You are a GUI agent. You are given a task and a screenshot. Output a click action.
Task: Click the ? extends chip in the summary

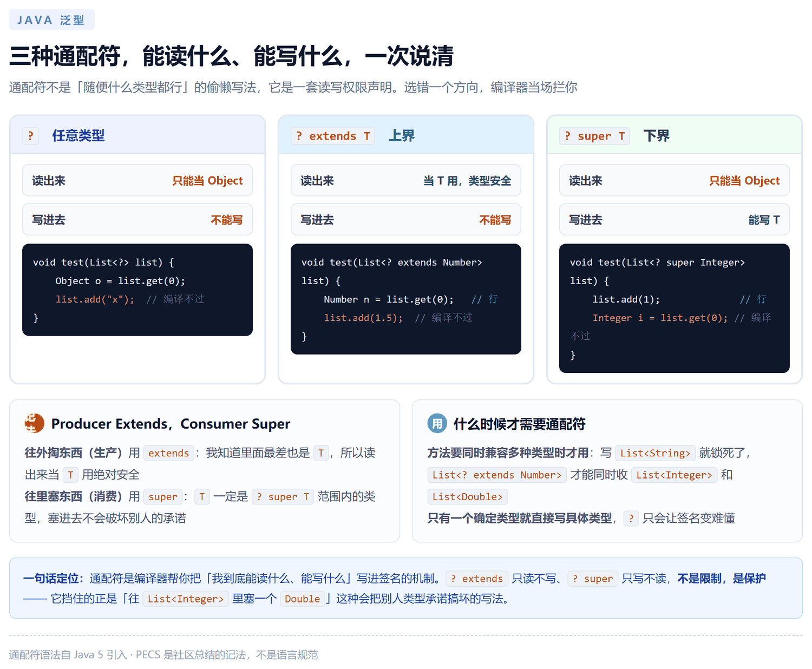(x=477, y=579)
